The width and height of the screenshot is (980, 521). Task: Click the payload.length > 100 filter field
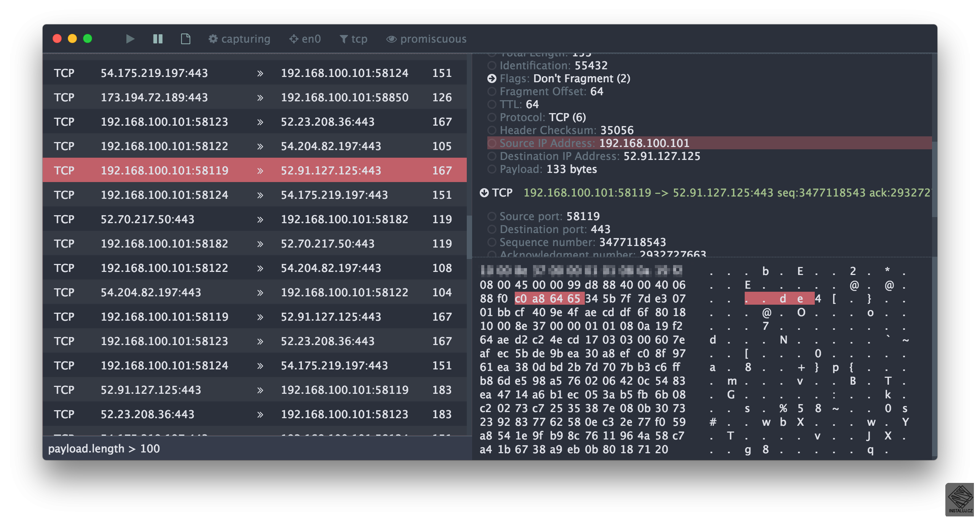257,449
